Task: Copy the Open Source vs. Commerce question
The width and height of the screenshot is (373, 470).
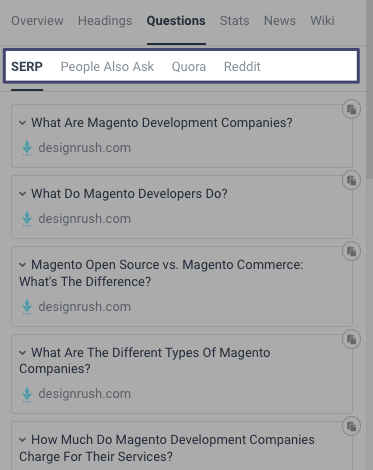Action: (x=351, y=251)
